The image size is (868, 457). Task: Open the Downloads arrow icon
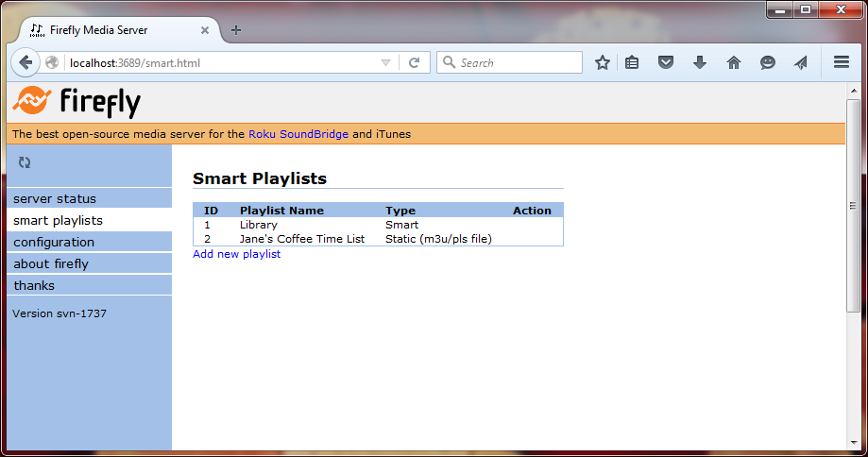pyautogui.click(x=700, y=62)
